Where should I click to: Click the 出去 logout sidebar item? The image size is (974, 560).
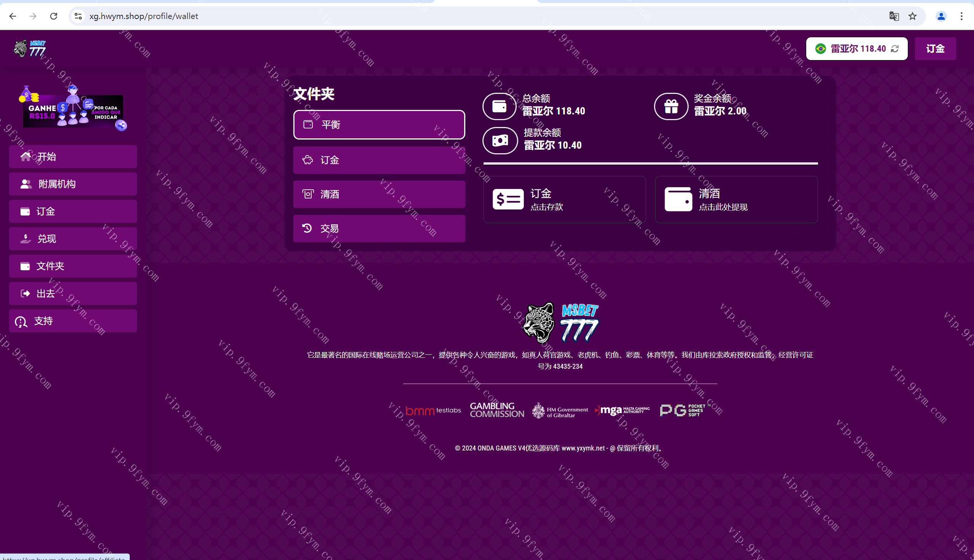pyautogui.click(x=73, y=294)
